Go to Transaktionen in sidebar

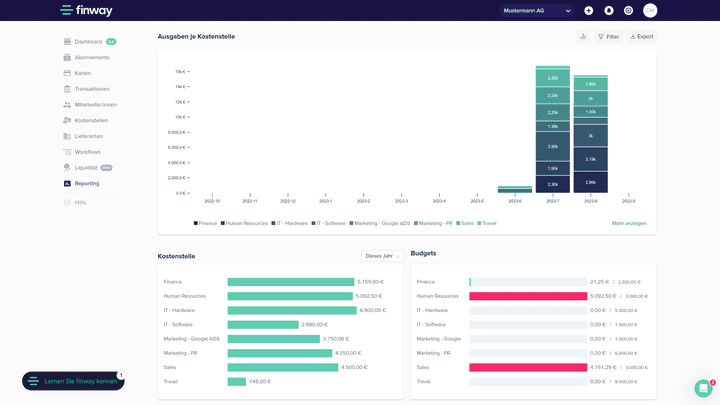(92, 89)
